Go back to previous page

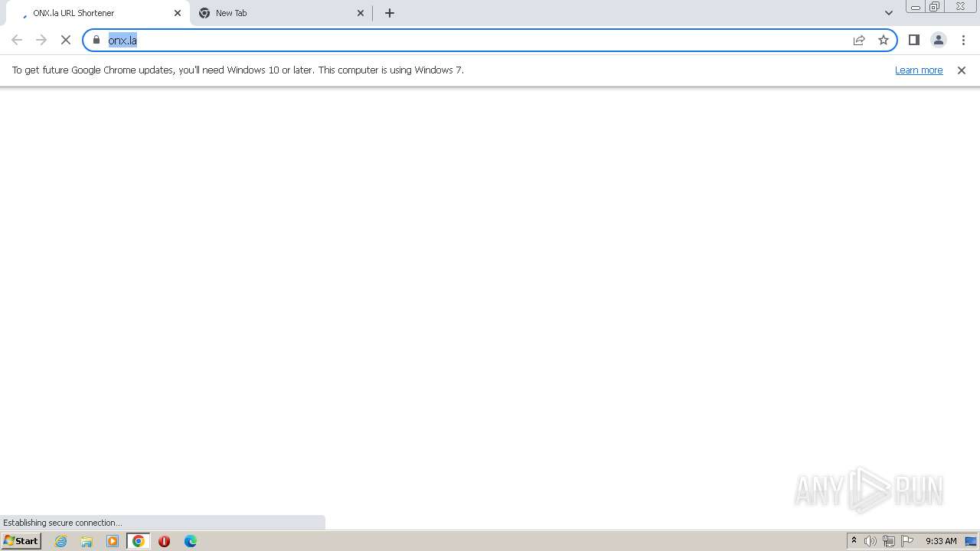tap(17, 40)
